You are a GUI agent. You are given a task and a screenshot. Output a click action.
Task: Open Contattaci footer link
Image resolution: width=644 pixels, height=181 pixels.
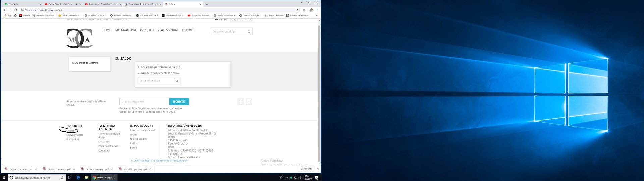point(104,150)
